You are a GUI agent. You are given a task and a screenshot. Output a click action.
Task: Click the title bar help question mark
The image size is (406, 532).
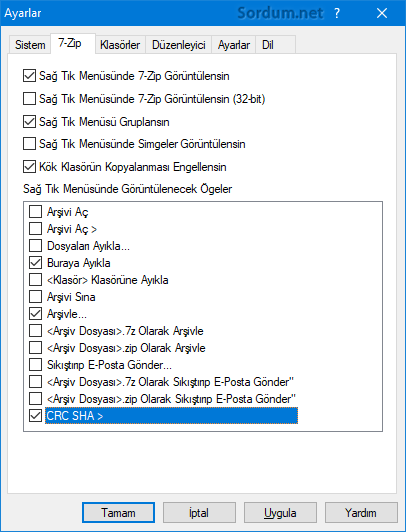point(336,13)
